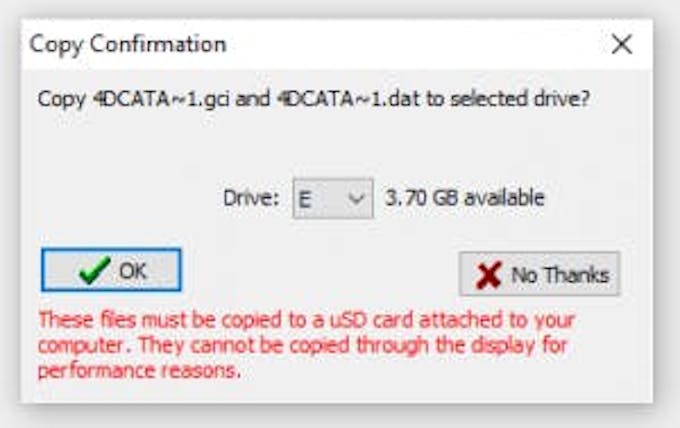Click the 3.70 GB available text

pyautogui.click(x=465, y=198)
